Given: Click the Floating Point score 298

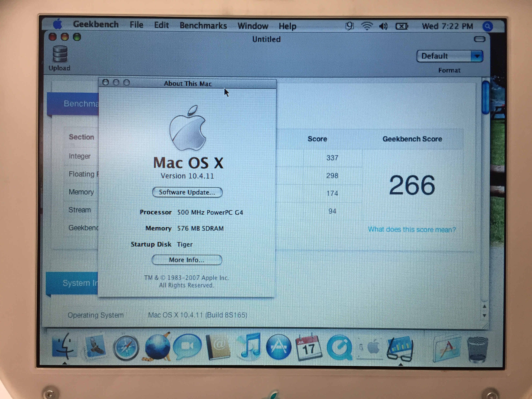Looking at the screenshot, I should click(x=332, y=176).
